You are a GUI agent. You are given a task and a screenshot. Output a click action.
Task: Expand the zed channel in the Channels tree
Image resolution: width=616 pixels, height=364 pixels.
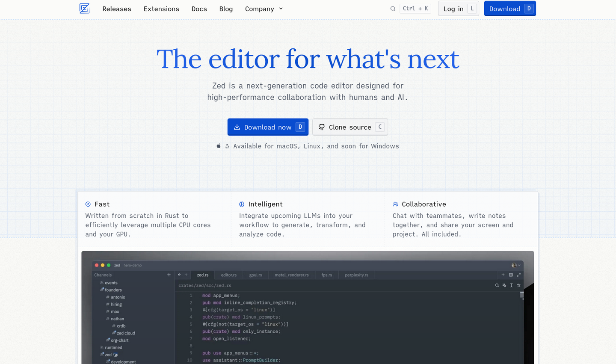[109, 355]
